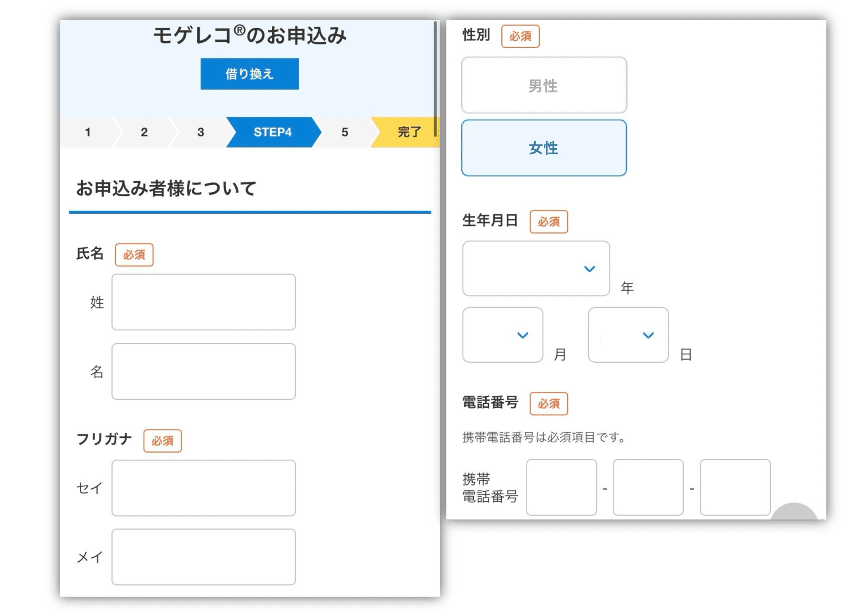Open the birth day (日) dropdown

click(x=628, y=335)
